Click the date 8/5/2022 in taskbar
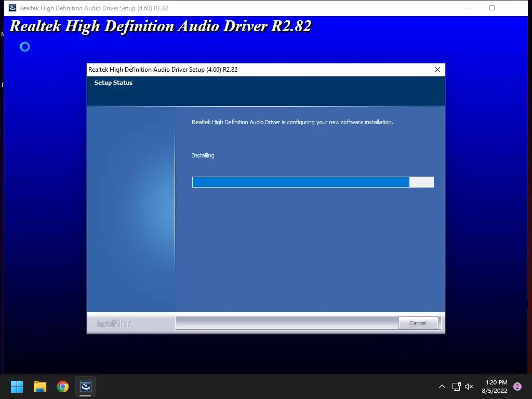 495,391
